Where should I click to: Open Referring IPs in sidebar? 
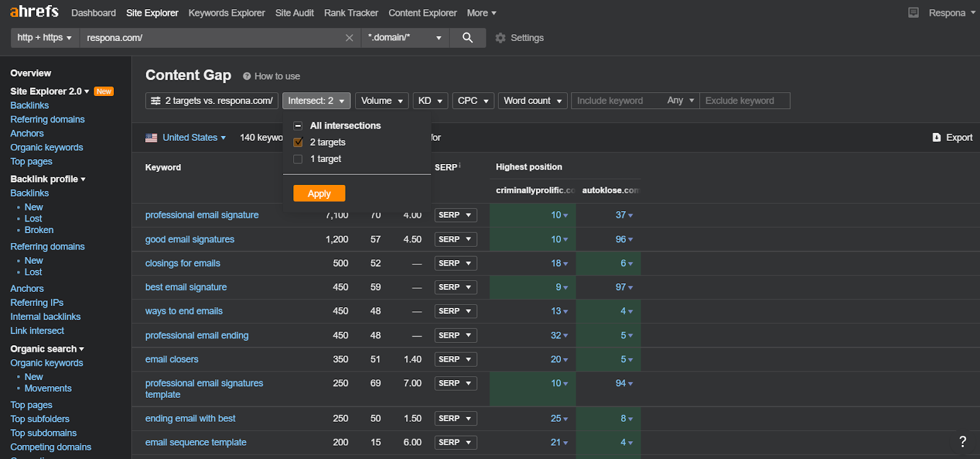click(x=37, y=303)
